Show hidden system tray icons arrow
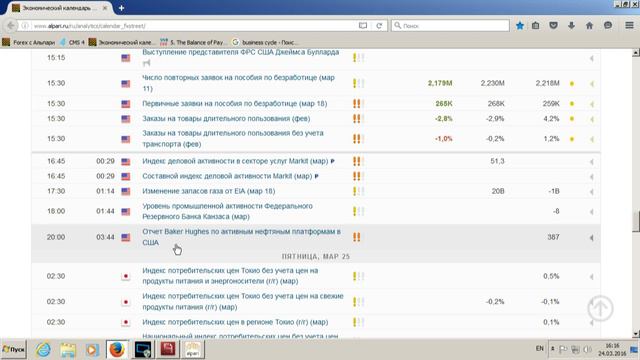 point(553,349)
